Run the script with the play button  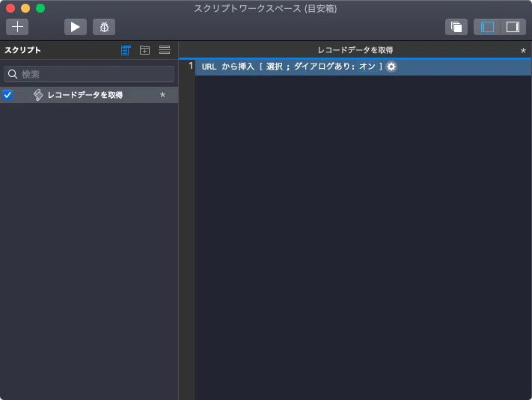[x=76, y=27]
